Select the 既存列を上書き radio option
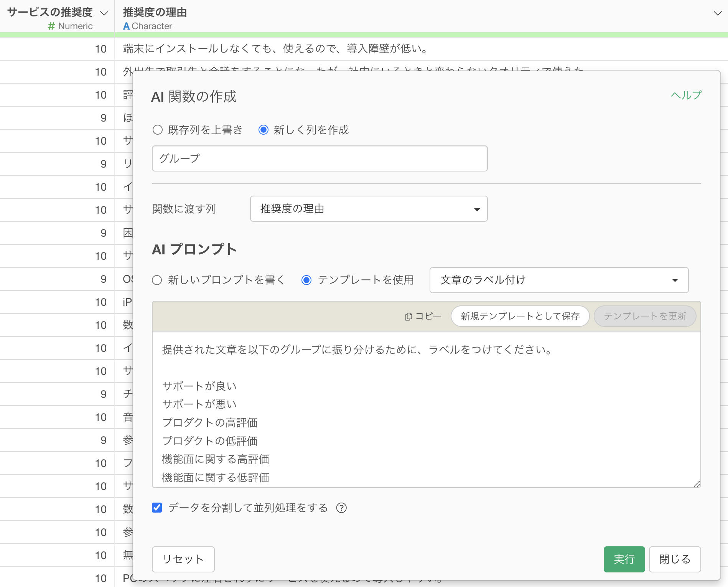The width and height of the screenshot is (728, 587). [158, 130]
